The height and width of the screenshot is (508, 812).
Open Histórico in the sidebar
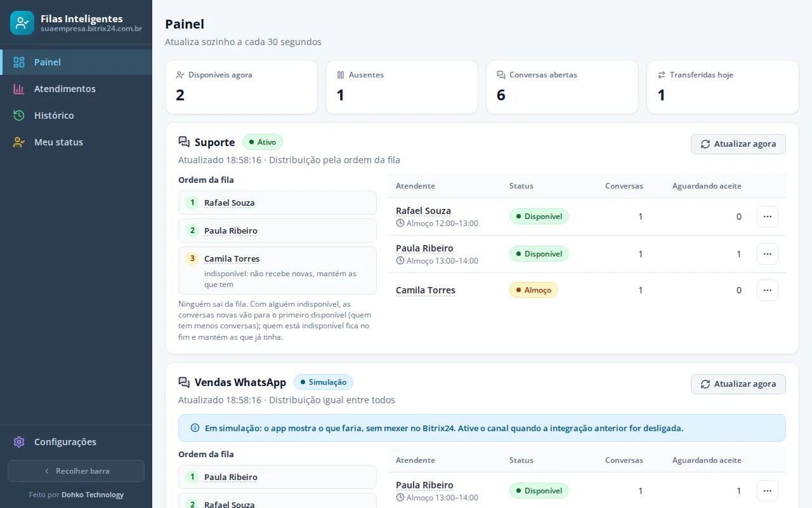(76, 116)
